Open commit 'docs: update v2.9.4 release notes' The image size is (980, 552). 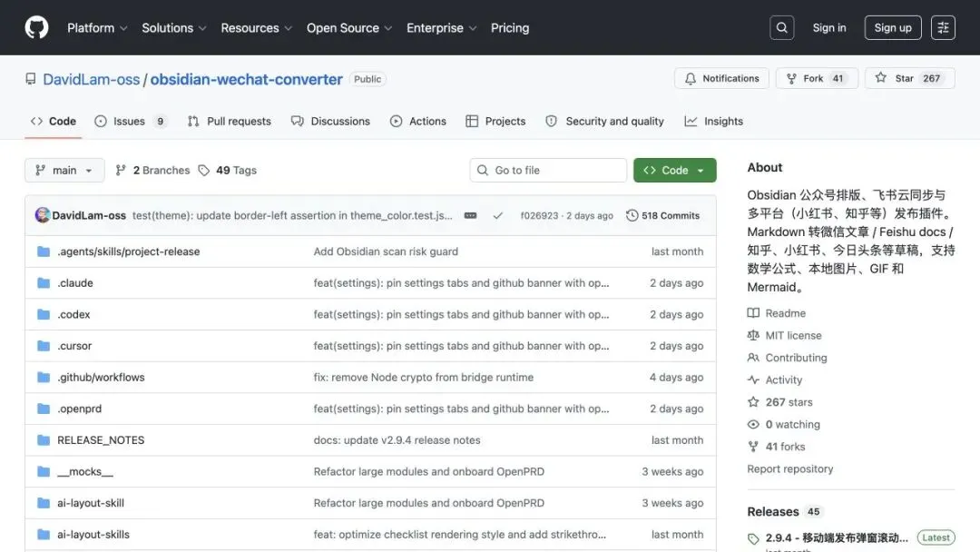(x=397, y=440)
